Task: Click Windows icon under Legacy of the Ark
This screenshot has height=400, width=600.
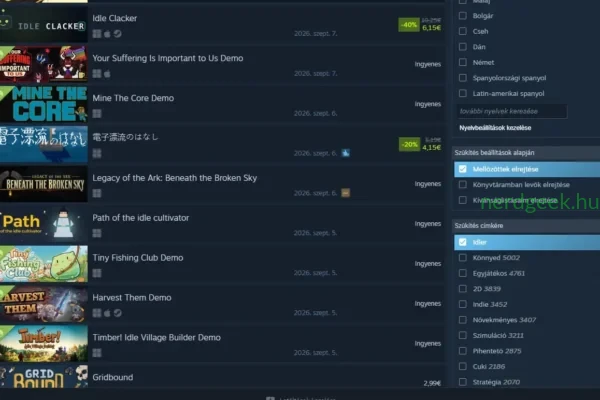Action: pos(97,193)
